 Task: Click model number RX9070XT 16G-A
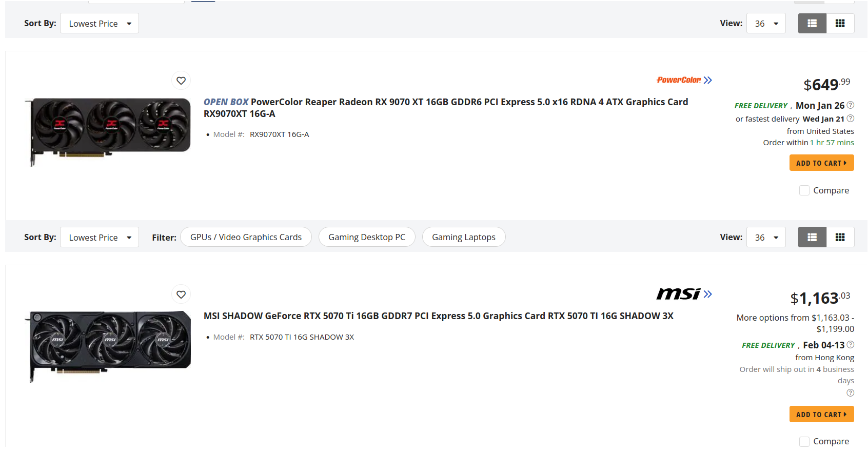point(280,134)
